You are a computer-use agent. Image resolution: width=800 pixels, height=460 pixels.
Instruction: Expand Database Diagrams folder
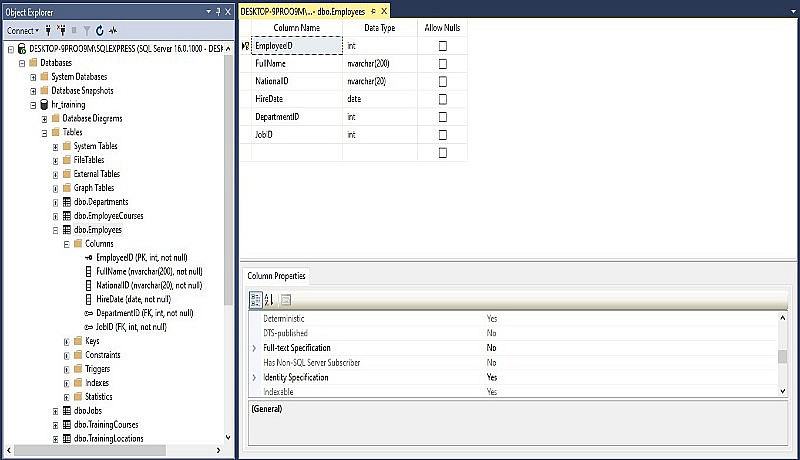[44, 119]
